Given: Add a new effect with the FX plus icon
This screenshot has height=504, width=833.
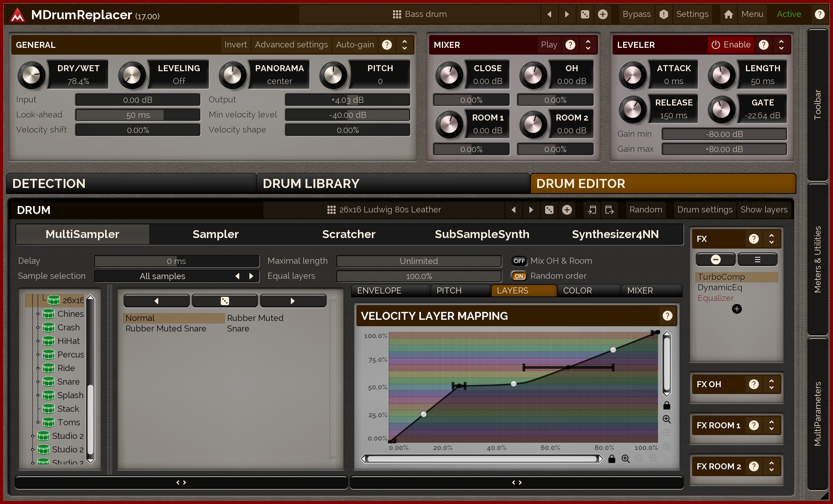Looking at the screenshot, I should pyautogui.click(x=737, y=309).
